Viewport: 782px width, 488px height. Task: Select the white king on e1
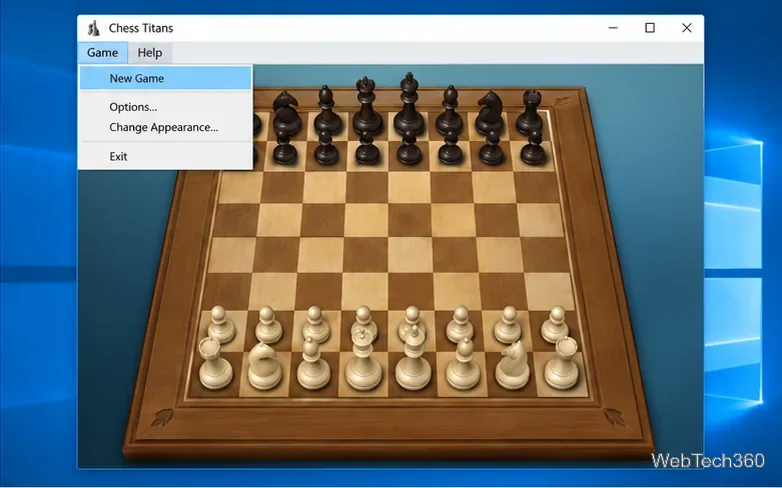tap(413, 358)
